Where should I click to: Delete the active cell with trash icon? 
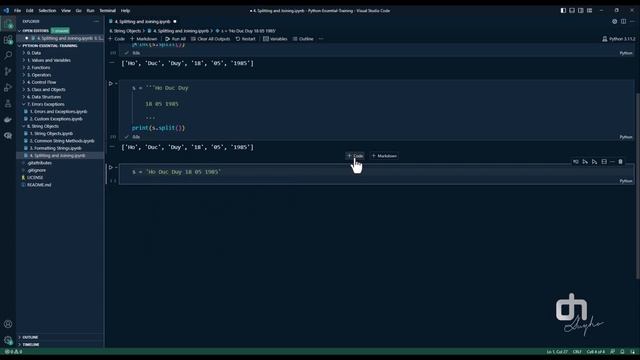pyautogui.click(x=620, y=162)
